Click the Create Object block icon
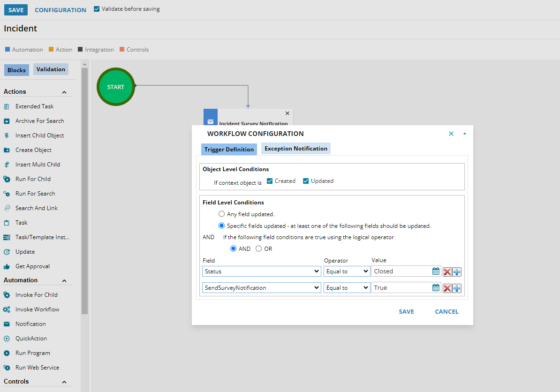560x392 pixels. 7,150
